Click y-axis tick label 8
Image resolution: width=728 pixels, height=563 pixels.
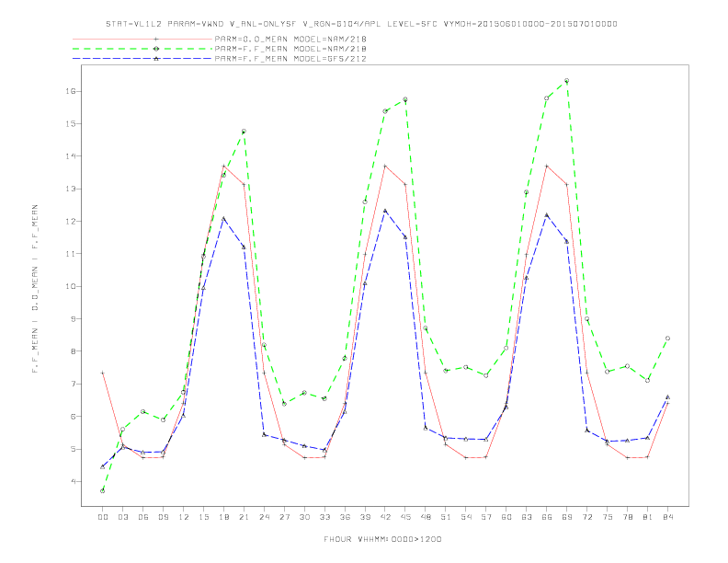pos(73,351)
